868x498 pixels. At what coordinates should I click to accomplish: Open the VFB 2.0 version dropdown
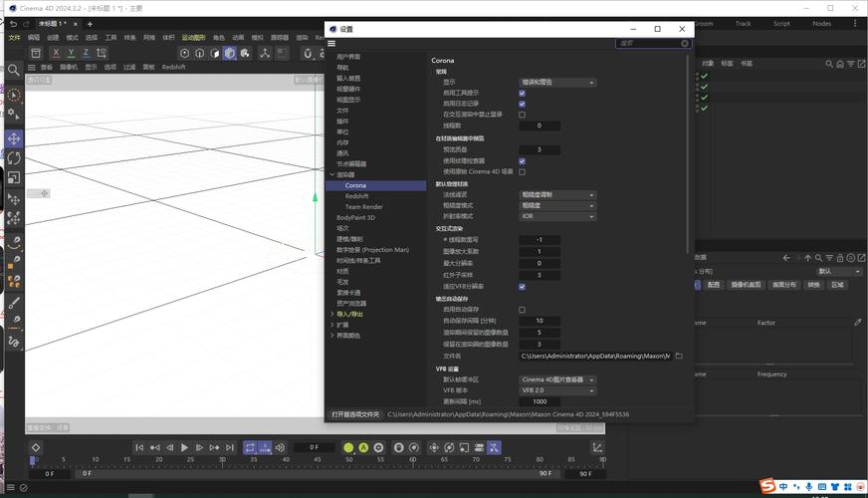[557, 390]
